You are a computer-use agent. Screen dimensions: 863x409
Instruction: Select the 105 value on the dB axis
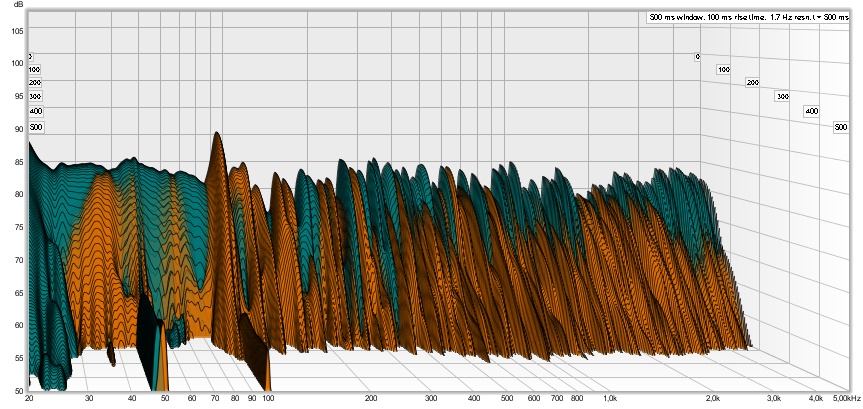[18, 31]
